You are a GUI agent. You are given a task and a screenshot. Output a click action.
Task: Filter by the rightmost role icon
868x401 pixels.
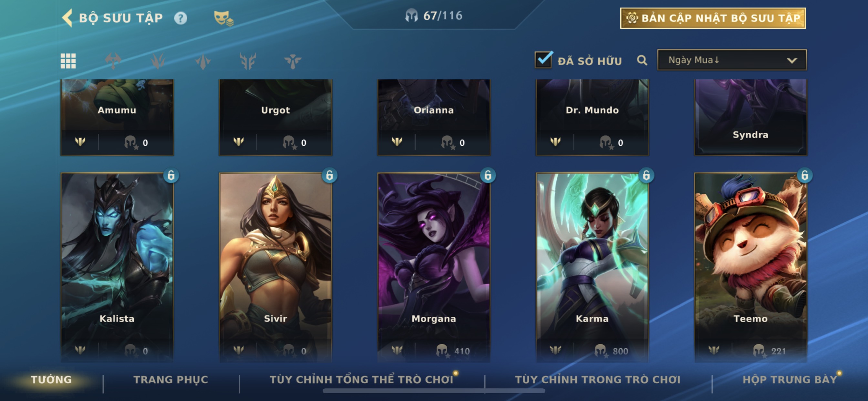click(x=293, y=61)
